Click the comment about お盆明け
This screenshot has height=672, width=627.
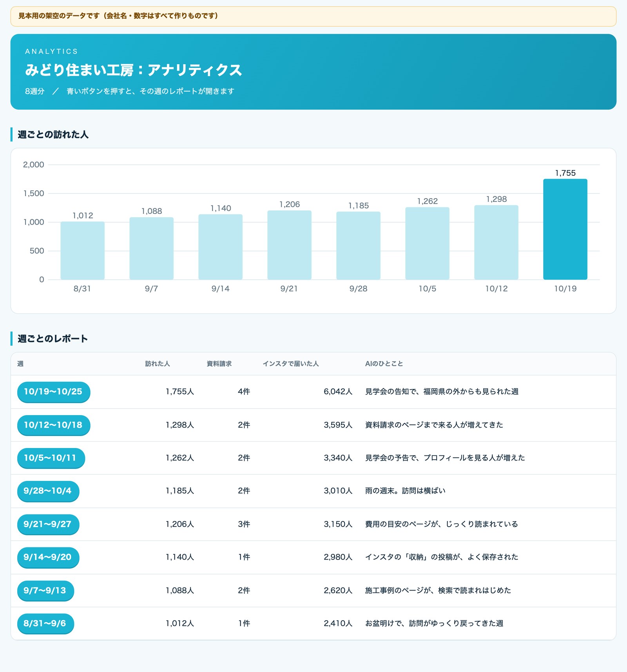(434, 623)
